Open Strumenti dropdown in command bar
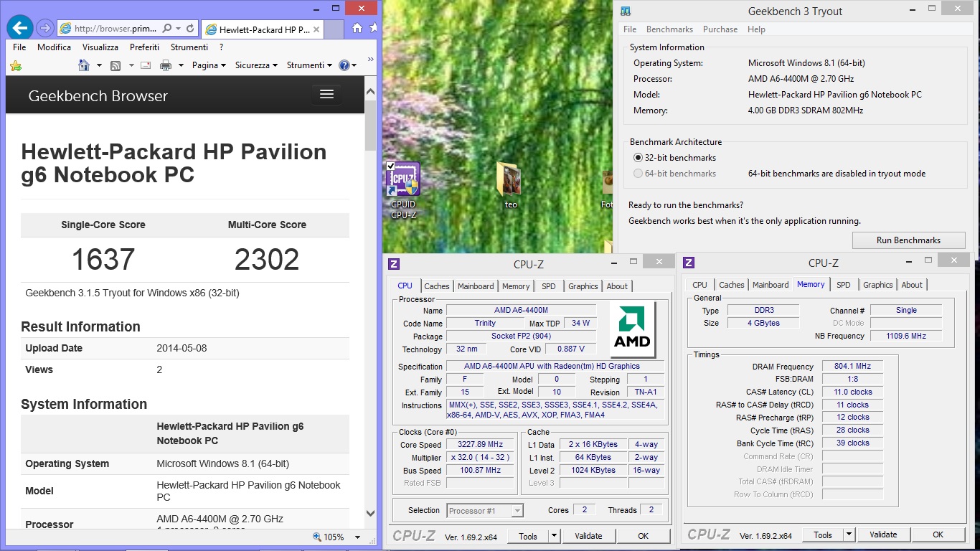 pyautogui.click(x=309, y=65)
